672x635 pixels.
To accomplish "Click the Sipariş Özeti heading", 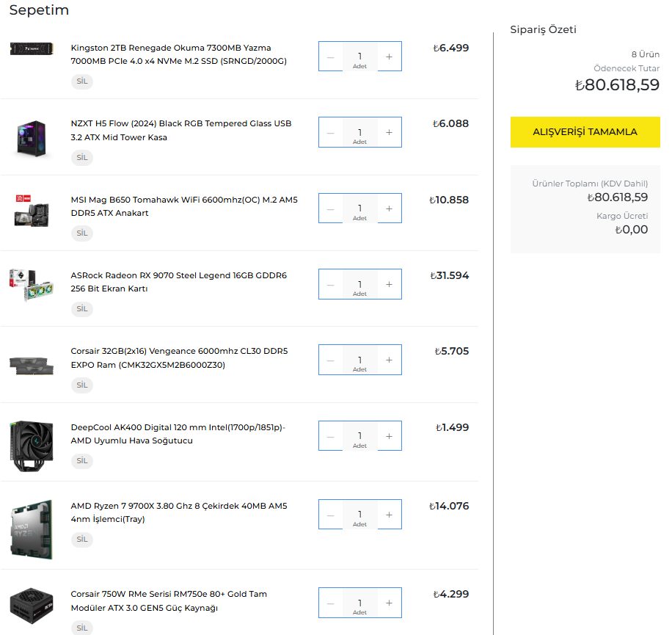I will pyautogui.click(x=543, y=29).
